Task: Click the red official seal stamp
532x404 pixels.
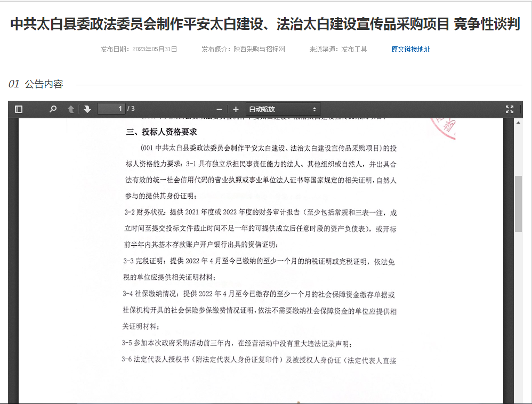Action: point(442,128)
